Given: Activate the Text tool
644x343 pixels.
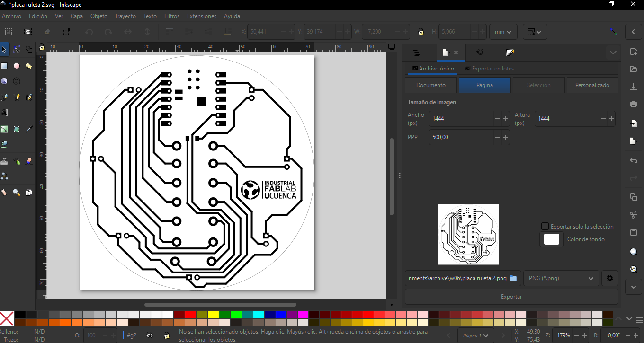Looking at the screenshot, I should (5, 113).
